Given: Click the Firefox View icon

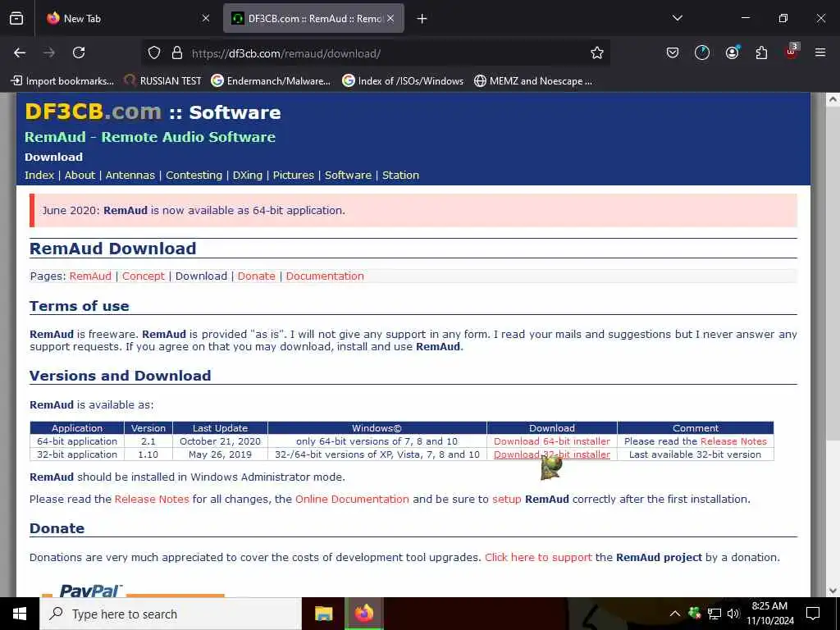Looking at the screenshot, I should [x=16, y=18].
